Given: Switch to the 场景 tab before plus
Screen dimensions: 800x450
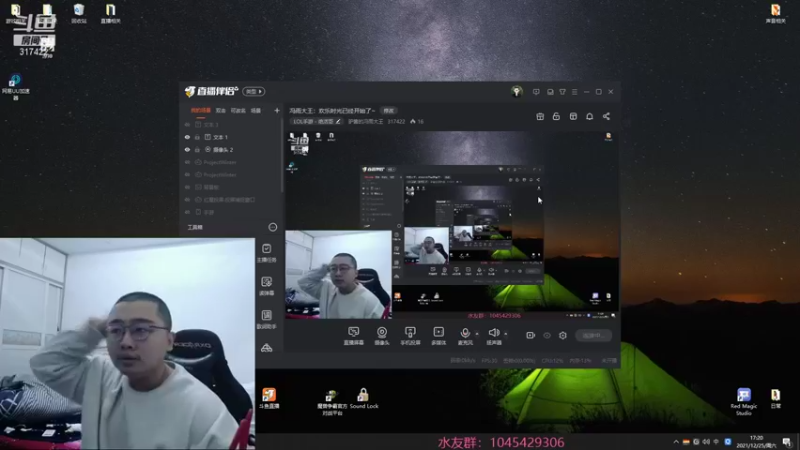Looking at the screenshot, I should pos(256,110).
